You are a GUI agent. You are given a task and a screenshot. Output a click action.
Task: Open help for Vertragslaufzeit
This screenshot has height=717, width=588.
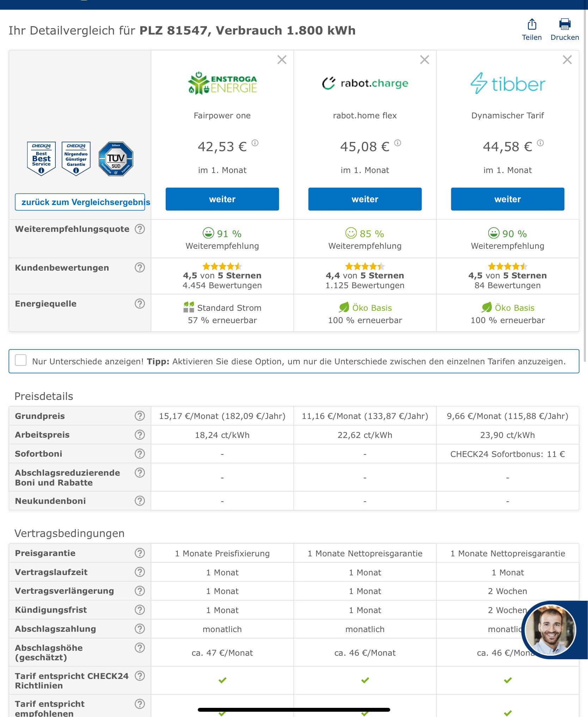pos(140,572)
